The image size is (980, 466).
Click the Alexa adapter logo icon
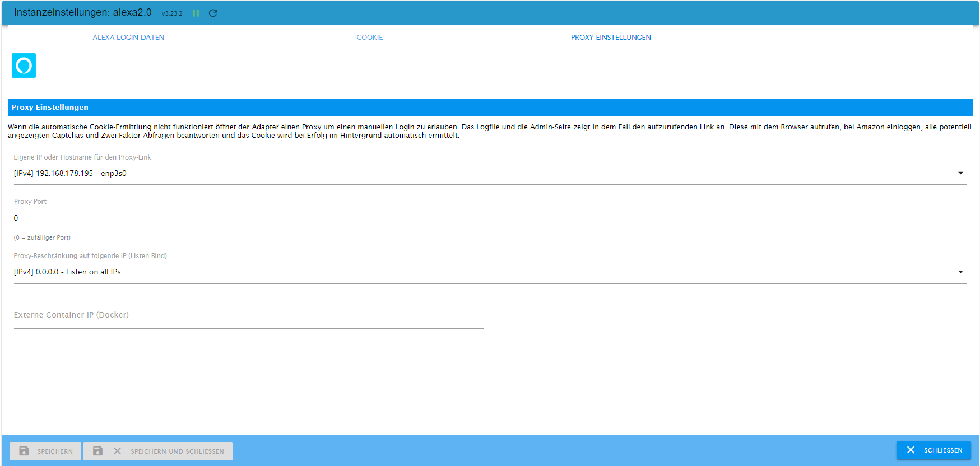(24, 66)
